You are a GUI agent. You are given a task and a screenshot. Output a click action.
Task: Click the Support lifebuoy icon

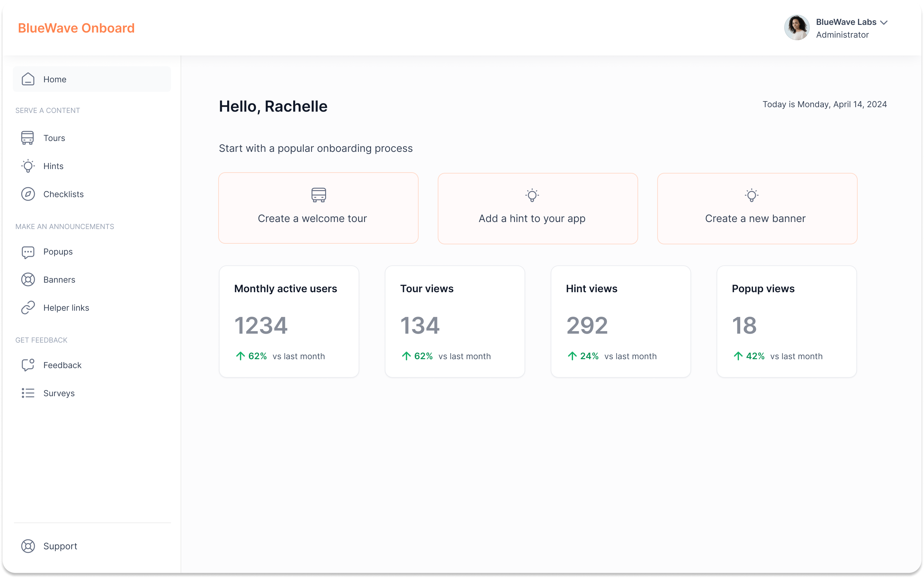coord(28,546)
